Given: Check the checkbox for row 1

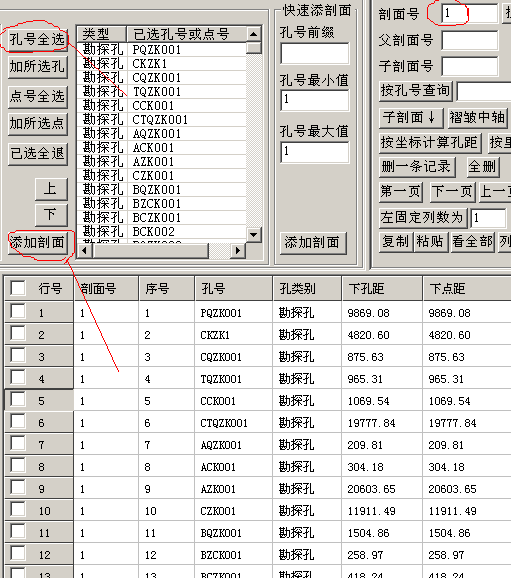Looking at the screenshot, I should (x=18, y=311).
